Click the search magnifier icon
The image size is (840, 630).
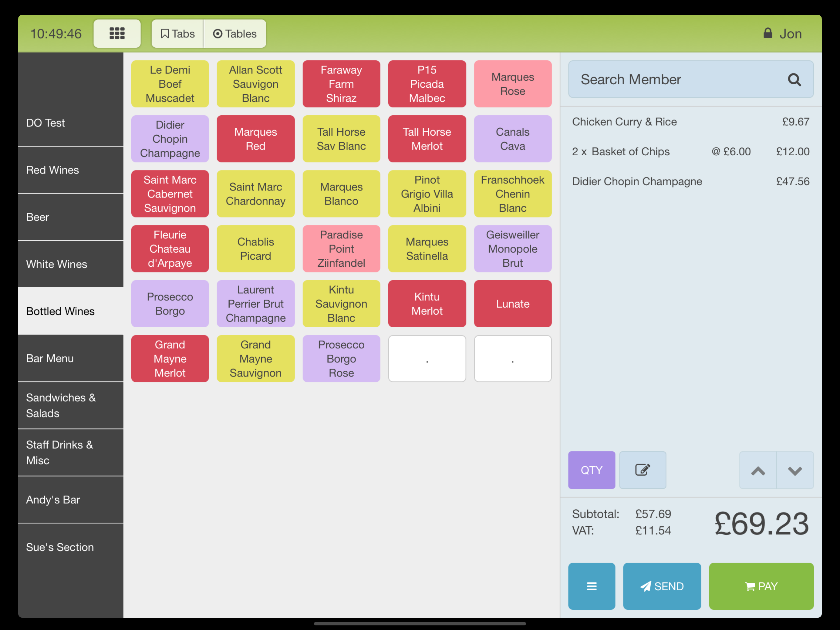pos(794,80)
